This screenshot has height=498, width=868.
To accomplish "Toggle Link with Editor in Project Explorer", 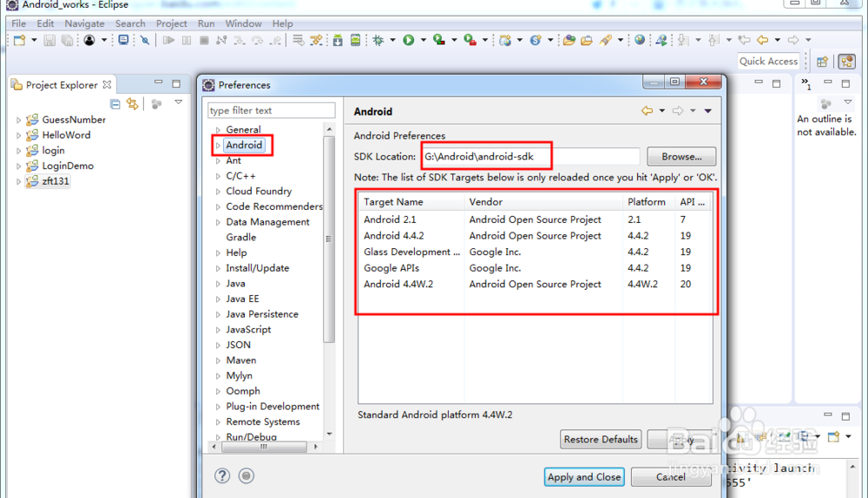I will (x=132, y=103).
